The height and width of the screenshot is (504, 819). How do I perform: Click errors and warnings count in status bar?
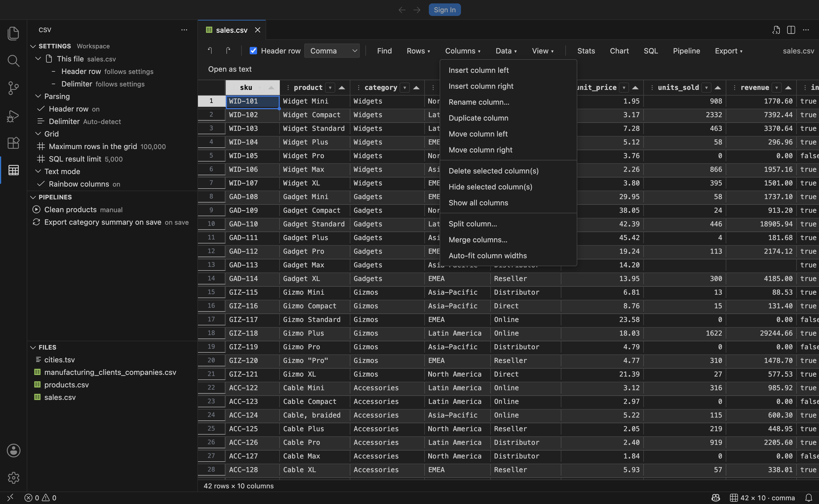[40, 498]
